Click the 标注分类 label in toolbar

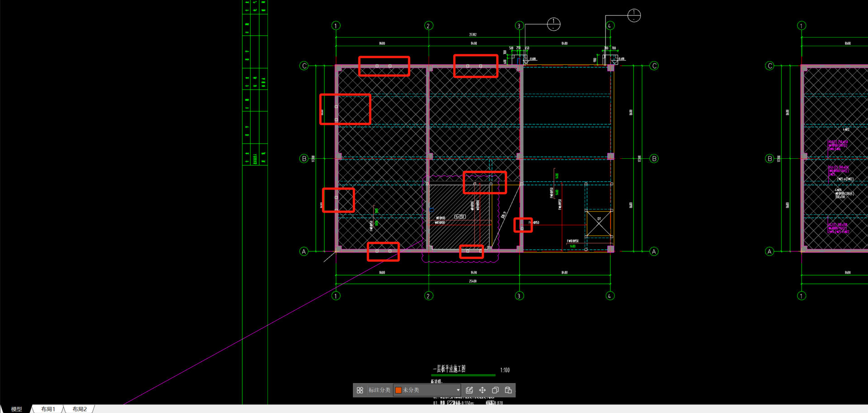pyautogui.click(x=379, y=390)
